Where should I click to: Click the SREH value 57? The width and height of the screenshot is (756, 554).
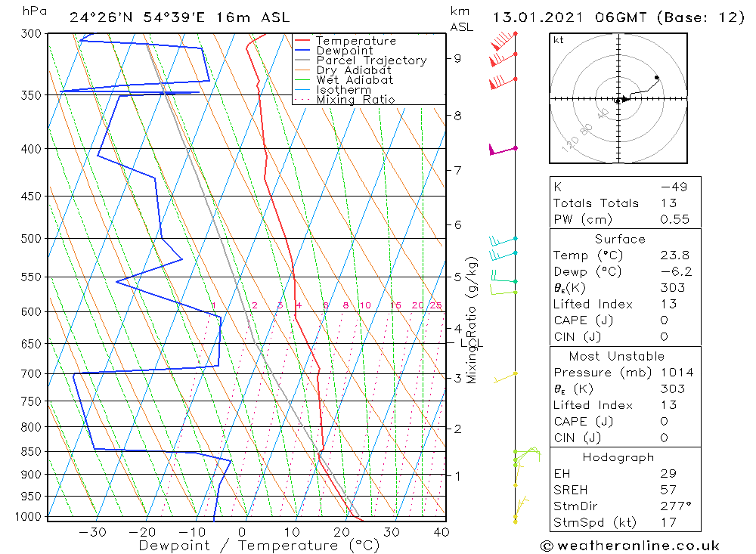(669, 491)
